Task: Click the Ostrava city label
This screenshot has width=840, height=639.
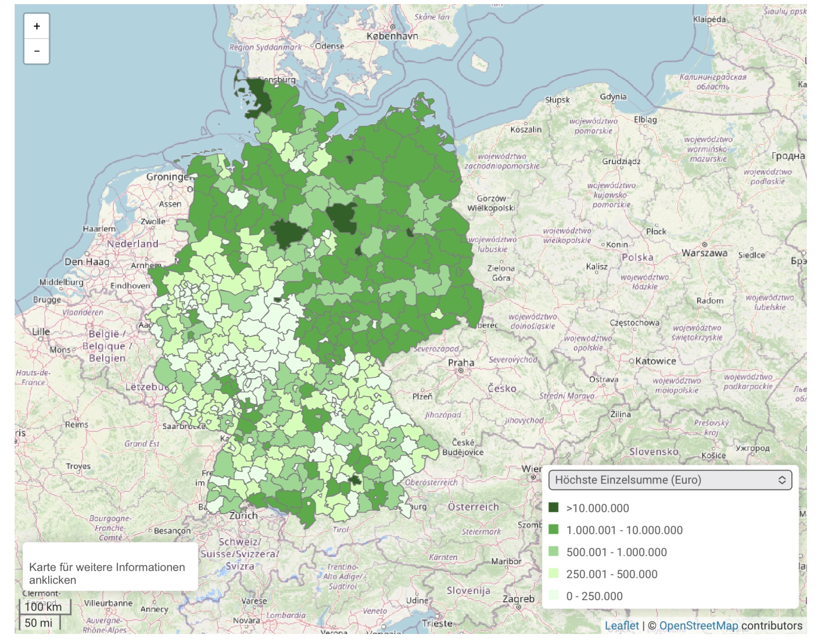Action: [604, 379]
